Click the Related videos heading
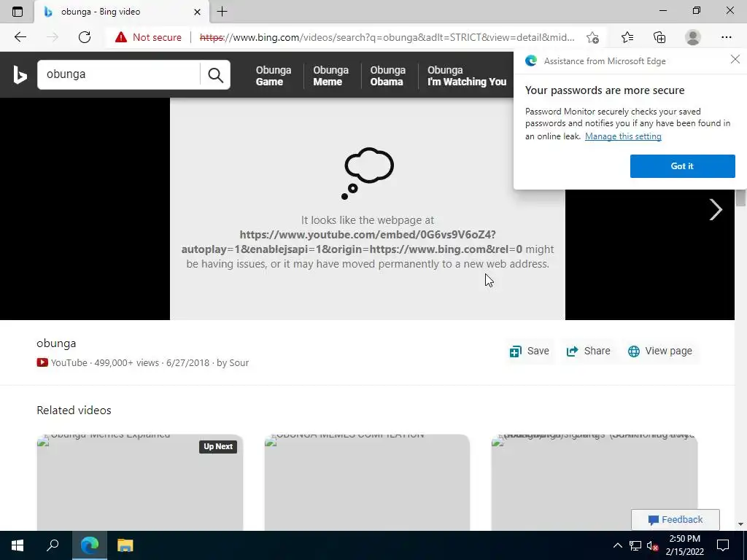This screenshot has width=747, height=560. coord(74,411)
